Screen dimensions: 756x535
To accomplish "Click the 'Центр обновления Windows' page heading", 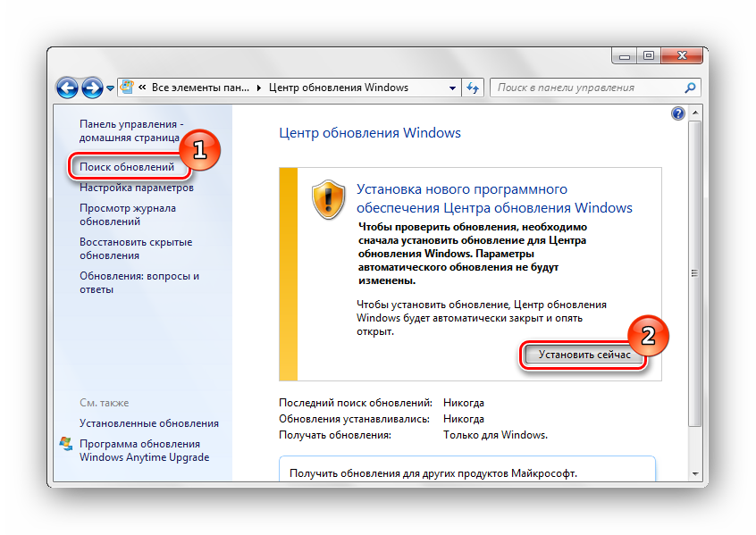I will coord(370,132).
